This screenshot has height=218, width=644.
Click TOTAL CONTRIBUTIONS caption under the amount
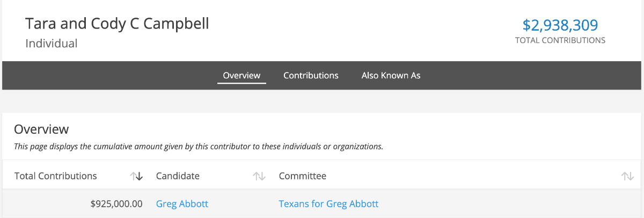click(x=560, y=40)
